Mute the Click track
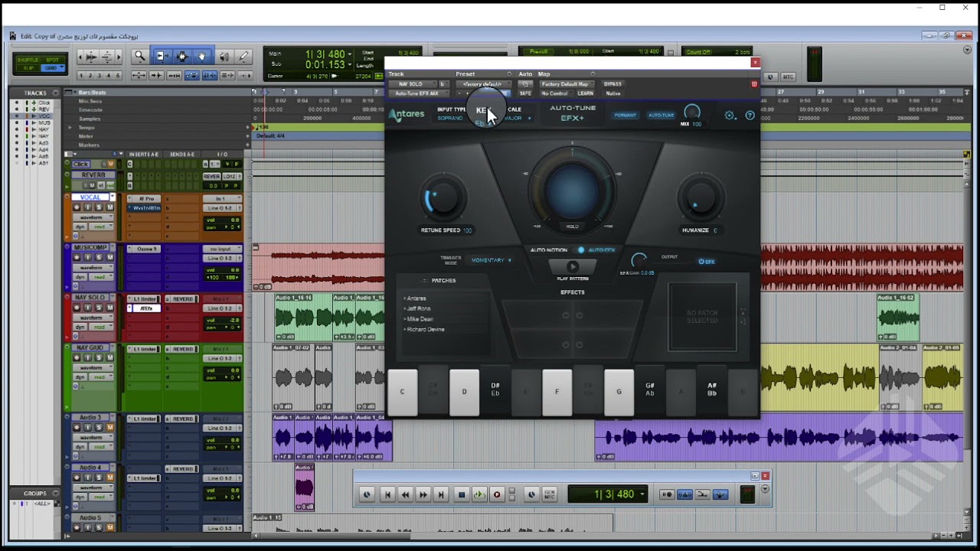Image resolution: width=980 pixels, height=551 pixels. pos(112,165)
